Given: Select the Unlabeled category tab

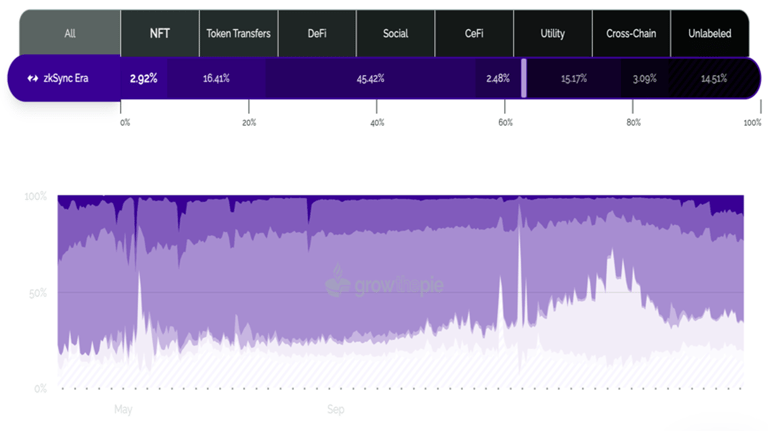Looking at the screenshot, I should tap(710, 33).
